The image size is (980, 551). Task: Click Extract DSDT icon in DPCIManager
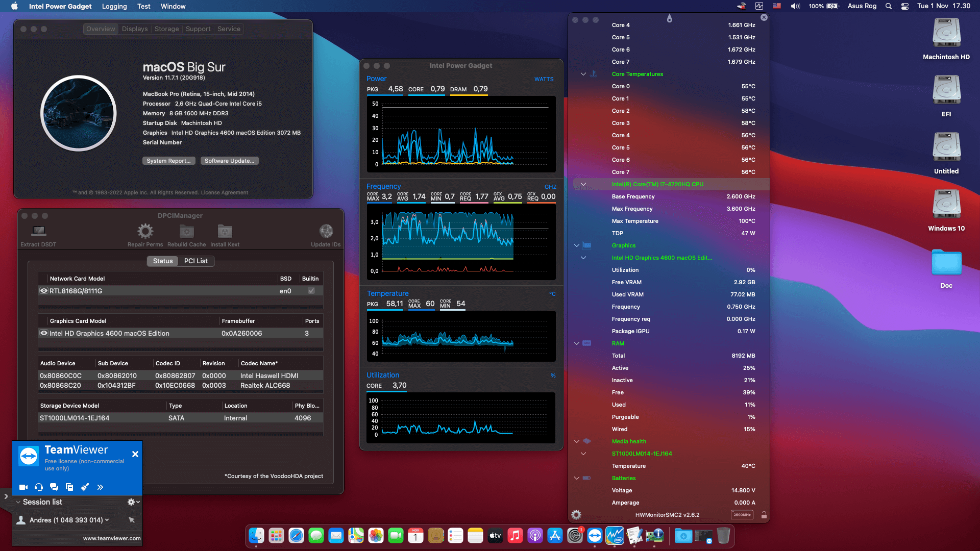39,231
